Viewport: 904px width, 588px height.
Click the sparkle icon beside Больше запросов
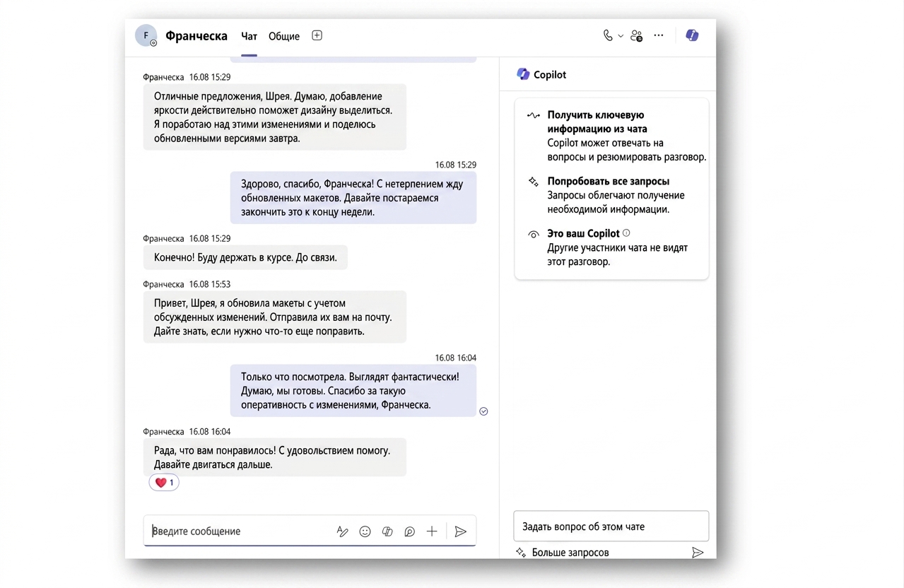(521, 553)
